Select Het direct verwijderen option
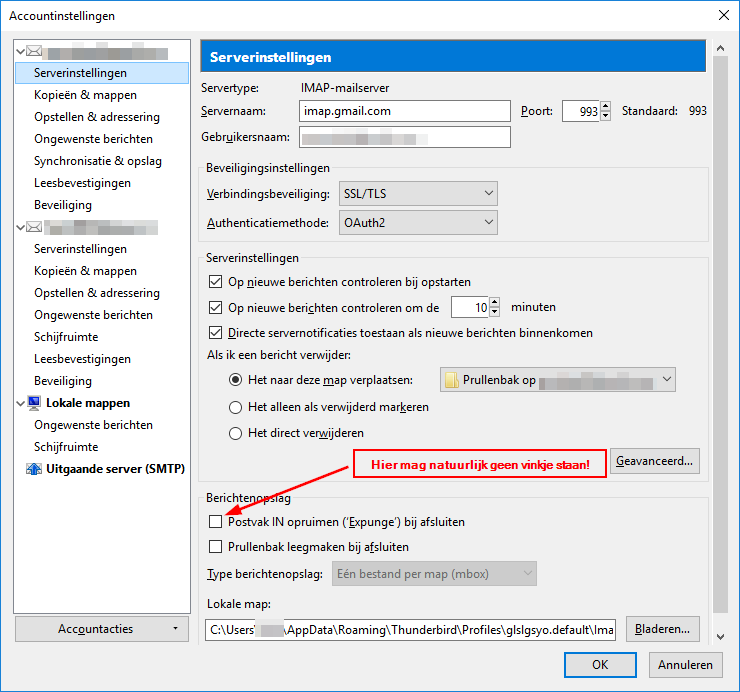Image resolution: width=740 pixels, height=692 pixels. tap(235, 433)
